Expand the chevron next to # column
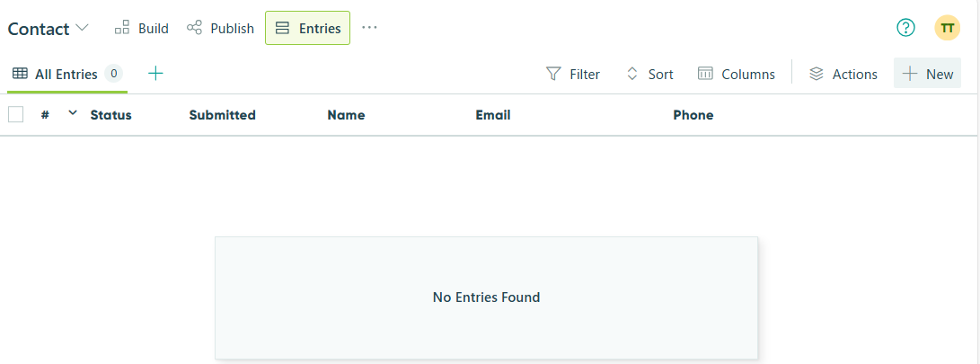The width and height of the screenshot is (980, 364). coord(73,113)
